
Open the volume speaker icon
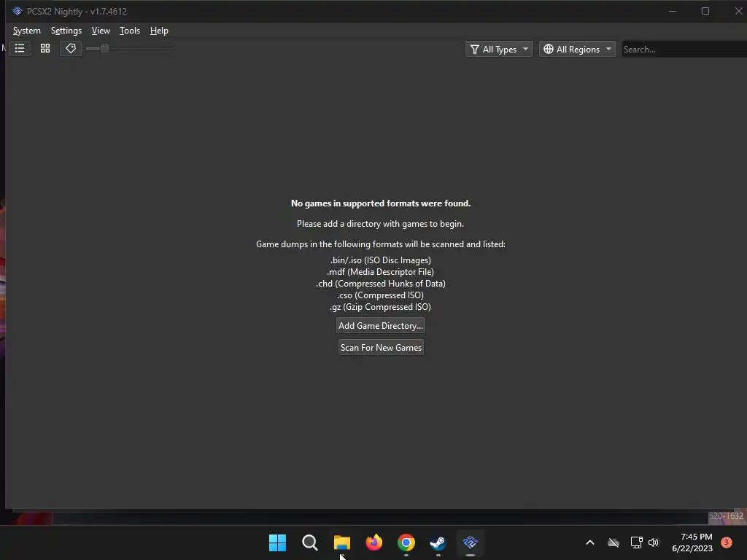(653, 542)
